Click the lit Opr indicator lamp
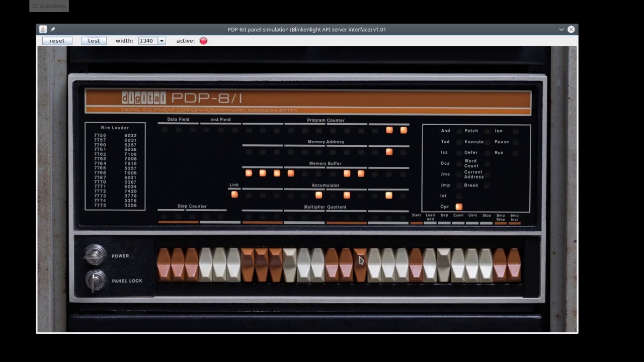This screenshot has height=362, width=644. tap(459, 207)
